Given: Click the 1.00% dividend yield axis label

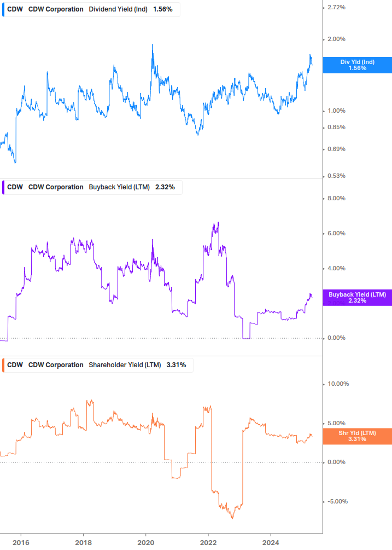Looking at the screenshot, I should coord(336,111).
